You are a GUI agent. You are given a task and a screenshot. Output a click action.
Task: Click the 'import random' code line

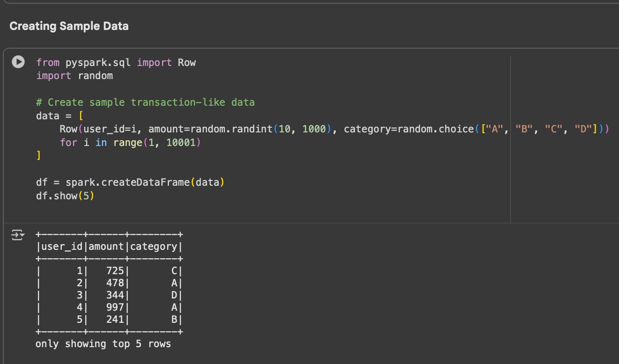[74, 75]
